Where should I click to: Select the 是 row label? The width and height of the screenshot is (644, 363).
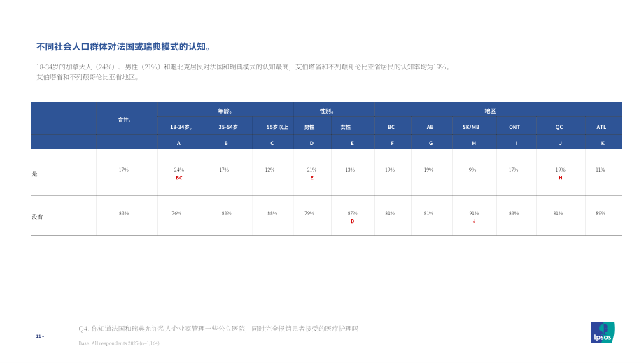[34, 174]
